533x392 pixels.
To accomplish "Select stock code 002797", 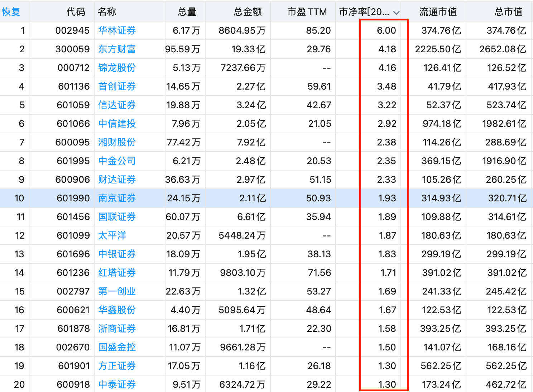I will 73,291.
